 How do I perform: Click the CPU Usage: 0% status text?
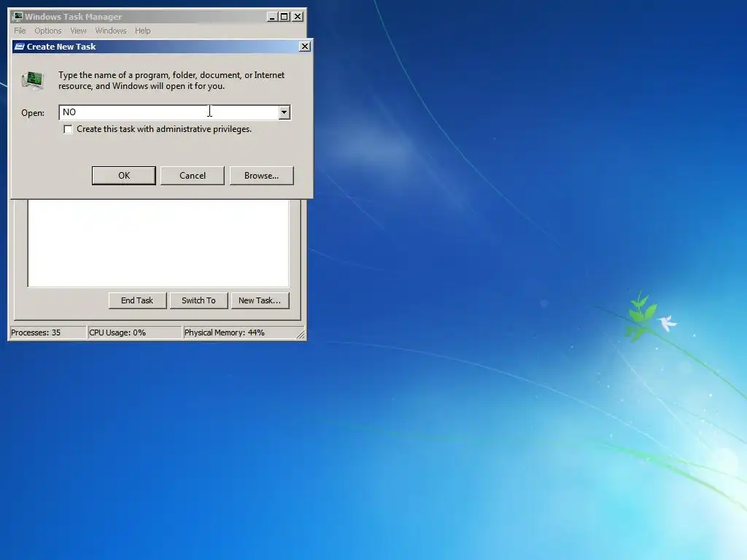117,332
